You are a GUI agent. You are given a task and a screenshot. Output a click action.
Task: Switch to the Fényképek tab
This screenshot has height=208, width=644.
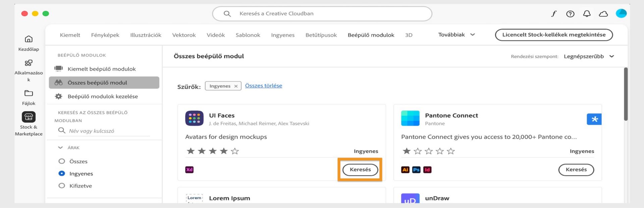105,35
